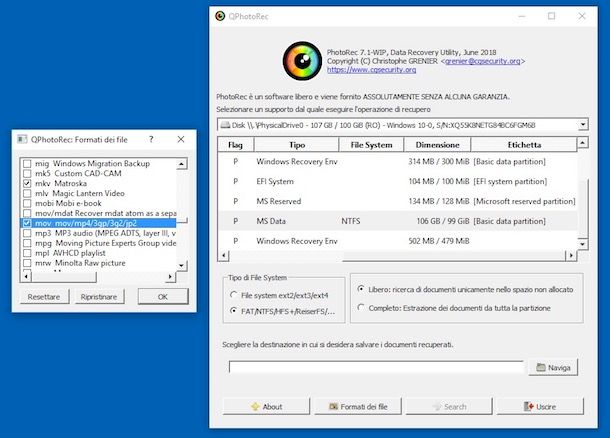Click the 106 GB / 99 GiB size cell
Screen dimensions: 610x438
(x=443, y=221)
